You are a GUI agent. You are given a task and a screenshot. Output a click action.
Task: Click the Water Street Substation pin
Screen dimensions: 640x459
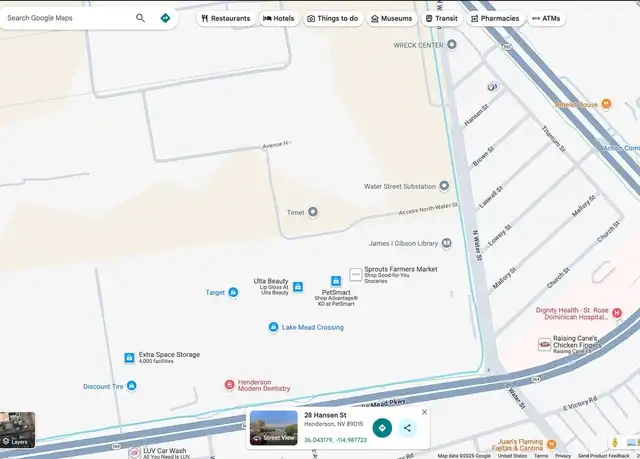444,186
